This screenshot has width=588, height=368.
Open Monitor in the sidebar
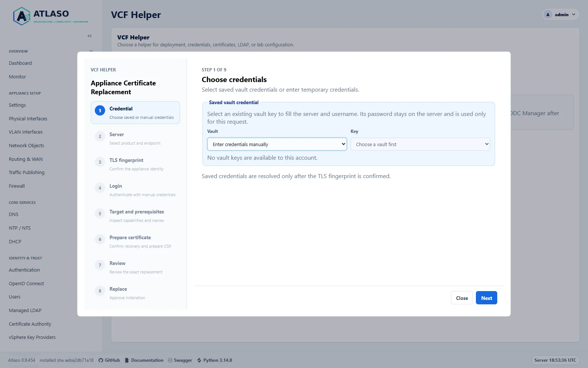point(17,77)
